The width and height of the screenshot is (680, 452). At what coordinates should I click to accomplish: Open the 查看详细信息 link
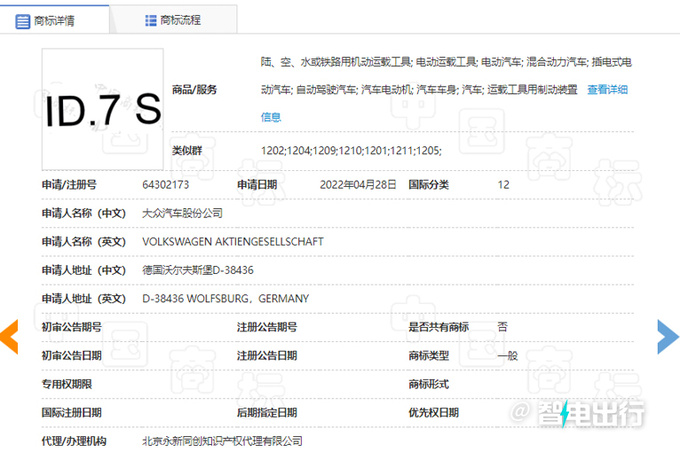(x=607, y=90)
